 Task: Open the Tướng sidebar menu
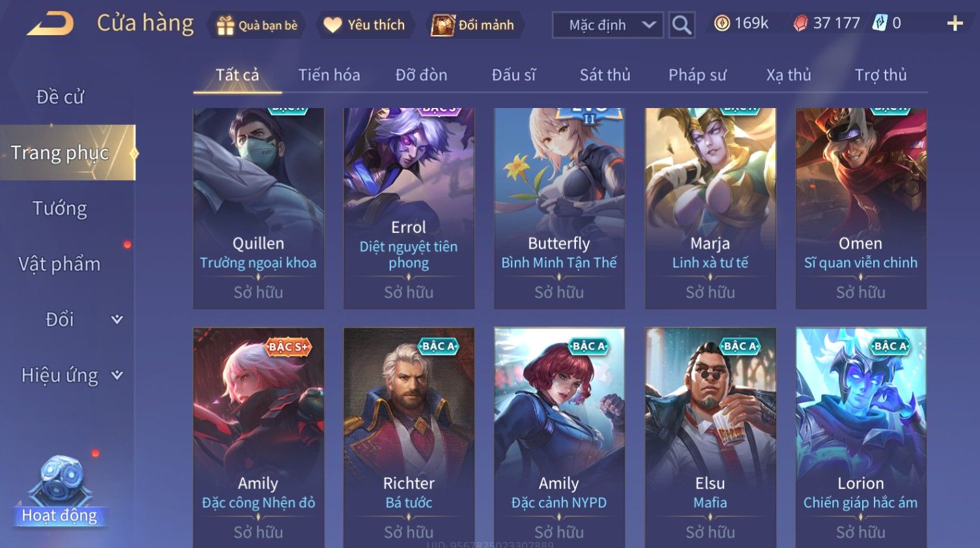click(x=60, y=209)
